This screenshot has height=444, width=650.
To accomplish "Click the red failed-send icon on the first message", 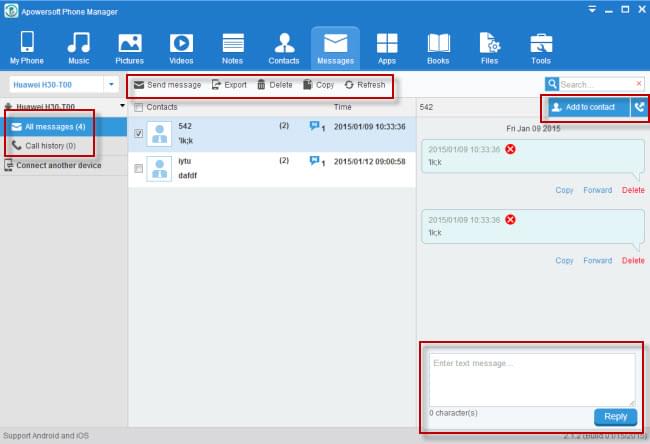I will click(510, 149).
